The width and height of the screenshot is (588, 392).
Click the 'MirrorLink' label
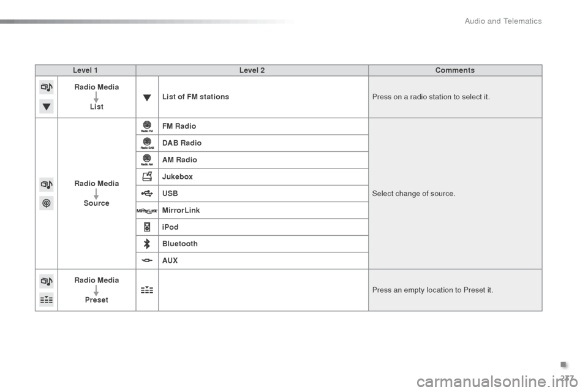click(x=181, y=211)
